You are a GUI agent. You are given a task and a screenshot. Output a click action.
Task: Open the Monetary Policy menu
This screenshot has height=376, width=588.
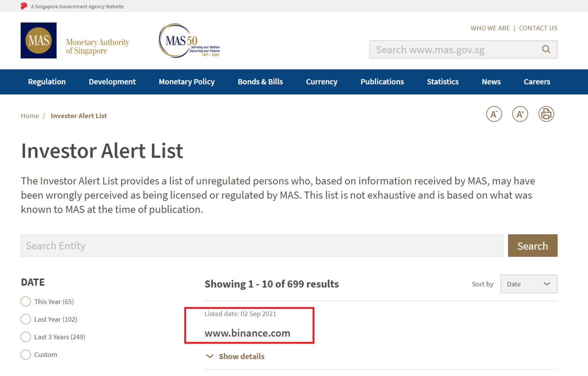pos(186,81)
